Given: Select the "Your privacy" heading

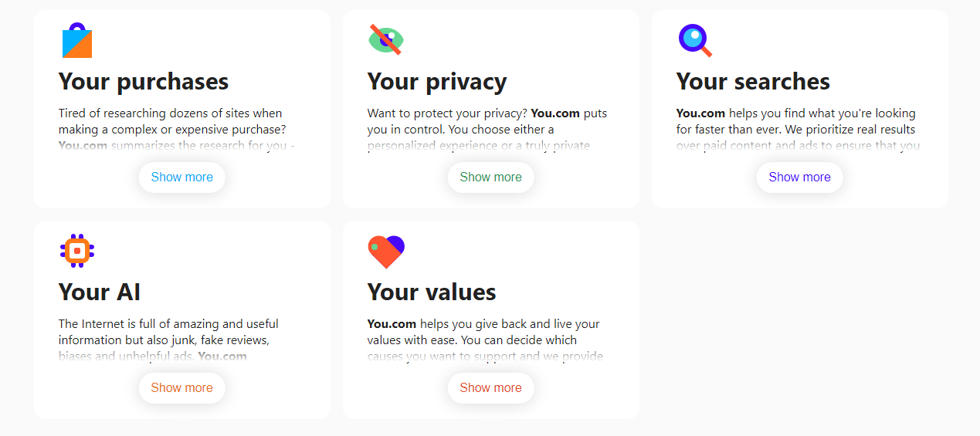Looking at the screenshot, I should click(x=437, y=82).
